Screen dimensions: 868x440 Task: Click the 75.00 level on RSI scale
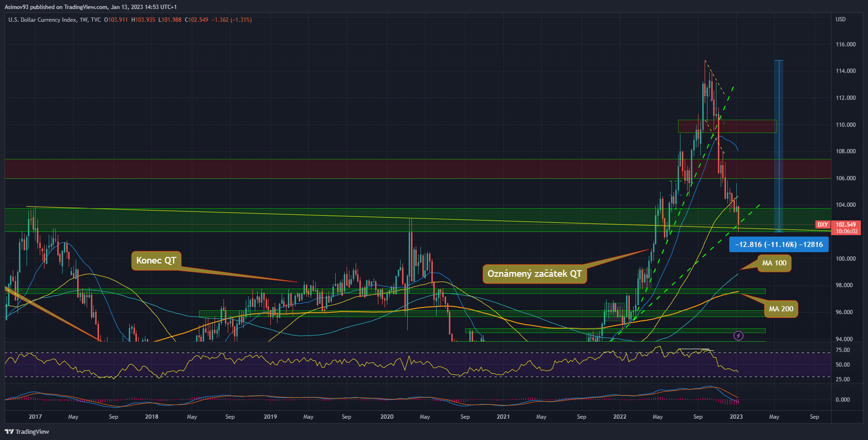pyautogui.click(x=842, y=350)
